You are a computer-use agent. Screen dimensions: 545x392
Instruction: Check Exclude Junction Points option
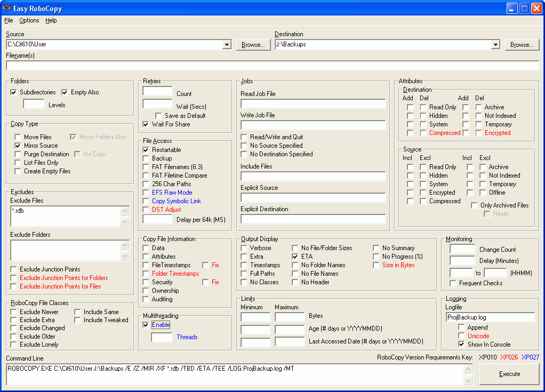click(x=13, y=270)
